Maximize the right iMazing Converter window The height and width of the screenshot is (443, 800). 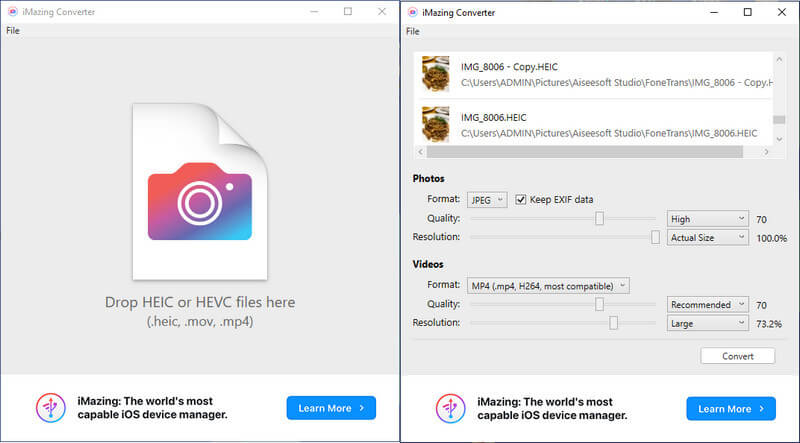(748, 12)
